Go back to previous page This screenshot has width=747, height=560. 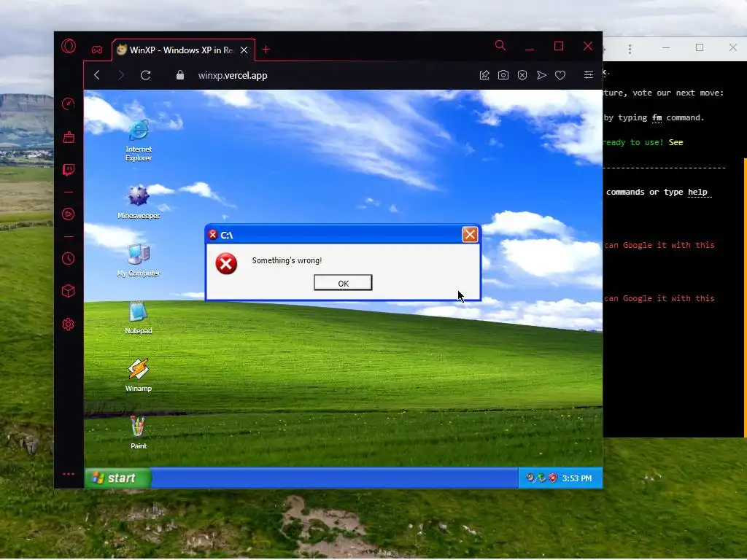(x=97, y=75)
